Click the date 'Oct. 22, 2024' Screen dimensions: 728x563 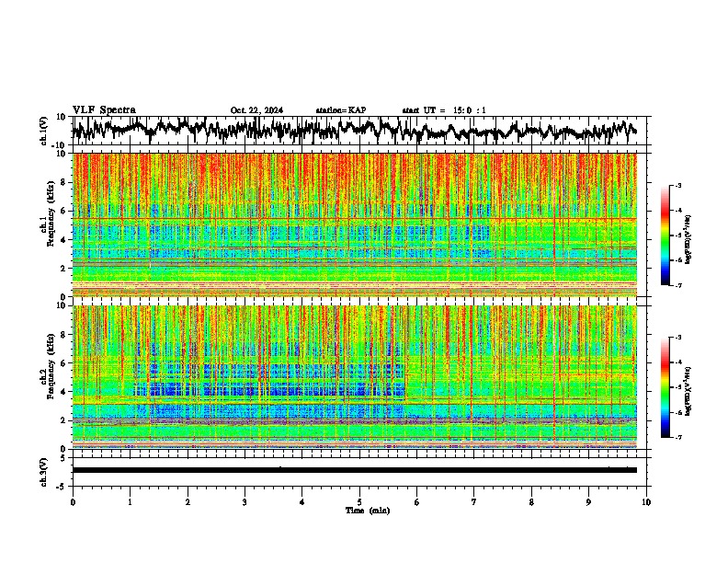(256, 110)
